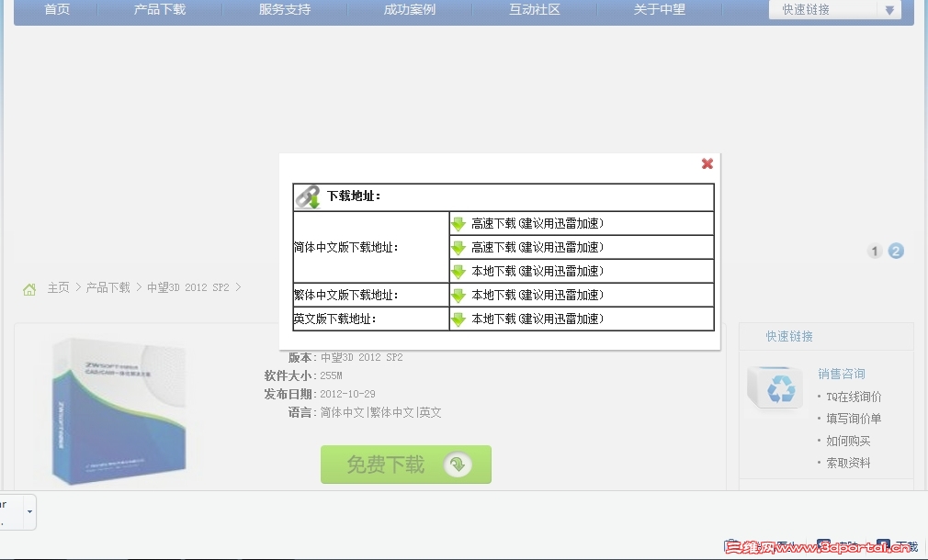Image resolution: width=928 pixels, height=560 pixels.
Task: Open 服务支持 navigation menu
Action: point(285,9)
